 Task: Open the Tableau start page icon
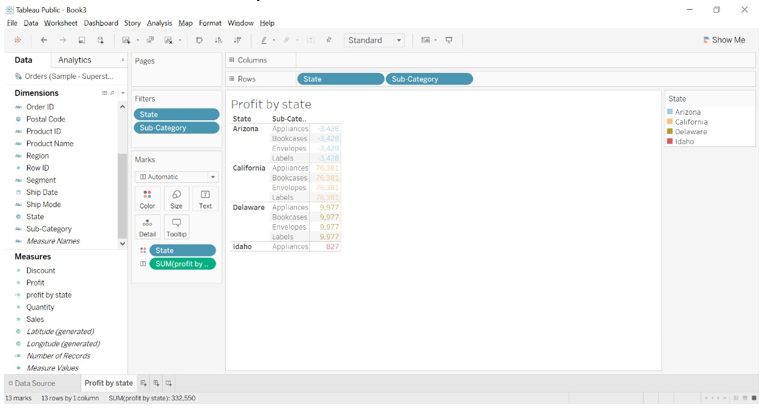17,40
